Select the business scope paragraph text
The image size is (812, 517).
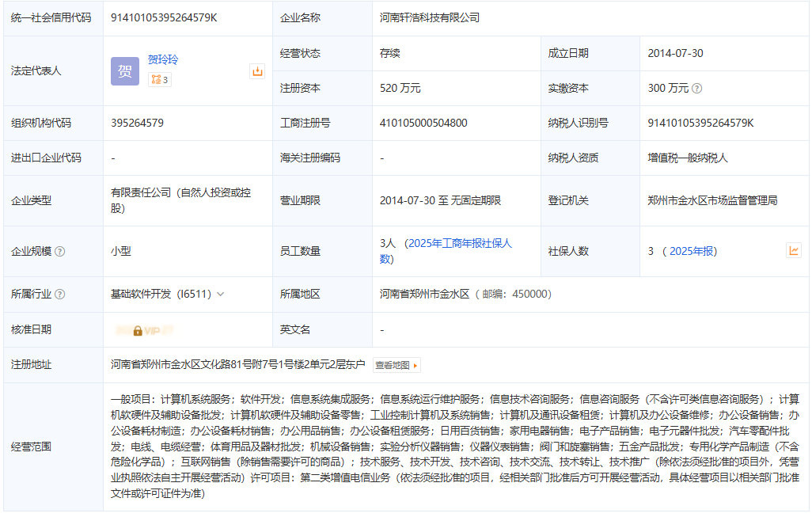pos(455,447)
